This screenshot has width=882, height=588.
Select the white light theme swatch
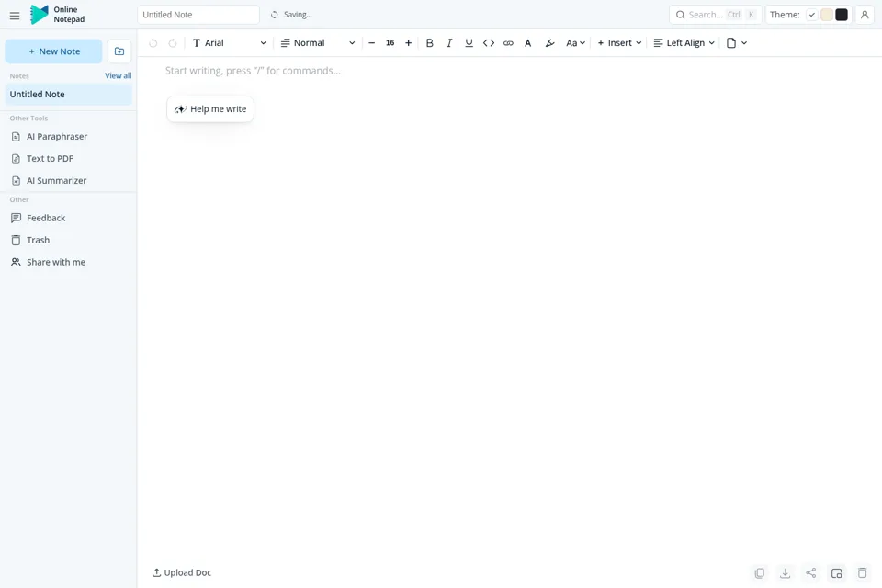pos(811,15)
